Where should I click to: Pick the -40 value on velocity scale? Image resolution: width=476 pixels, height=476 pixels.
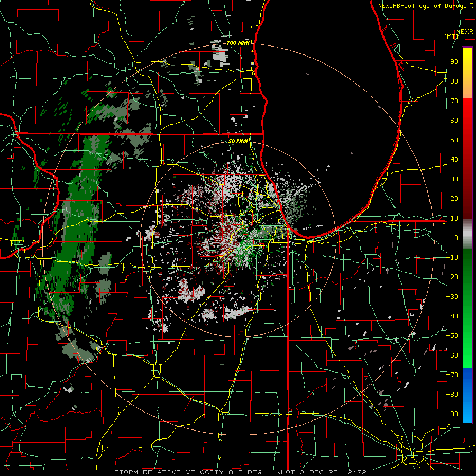point(452,316)
